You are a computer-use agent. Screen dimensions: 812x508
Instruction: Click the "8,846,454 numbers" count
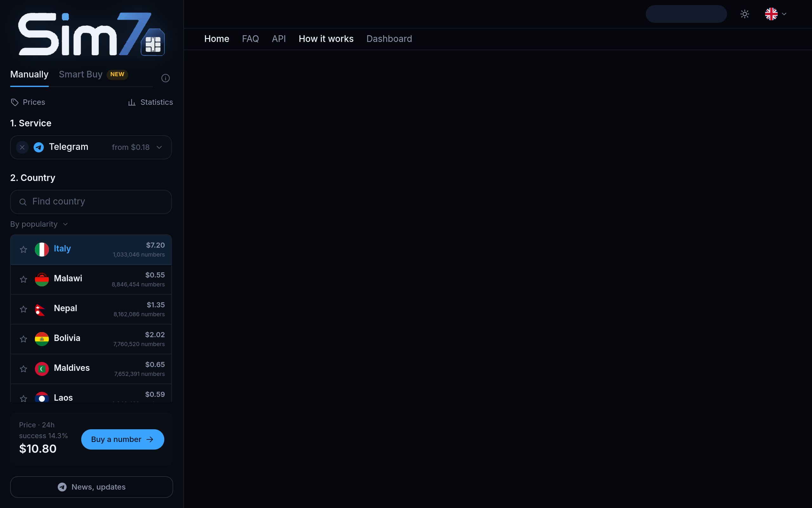(138, 284)
